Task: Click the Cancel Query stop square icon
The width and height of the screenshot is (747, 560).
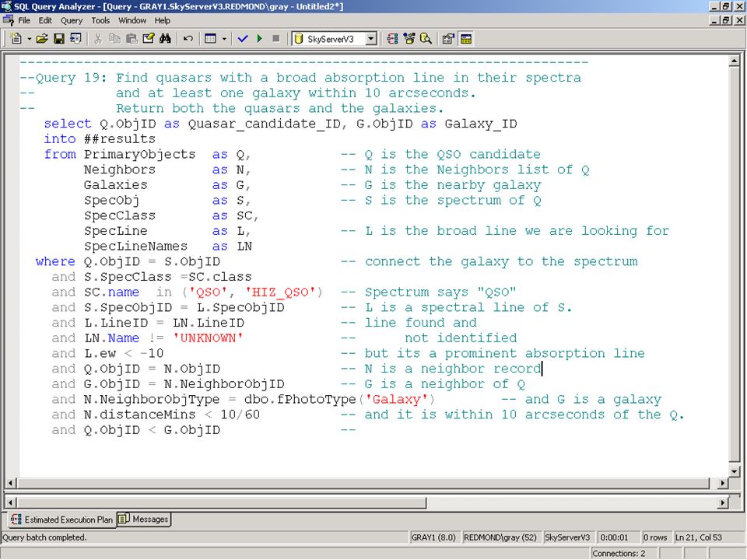Action: [275, 39]
